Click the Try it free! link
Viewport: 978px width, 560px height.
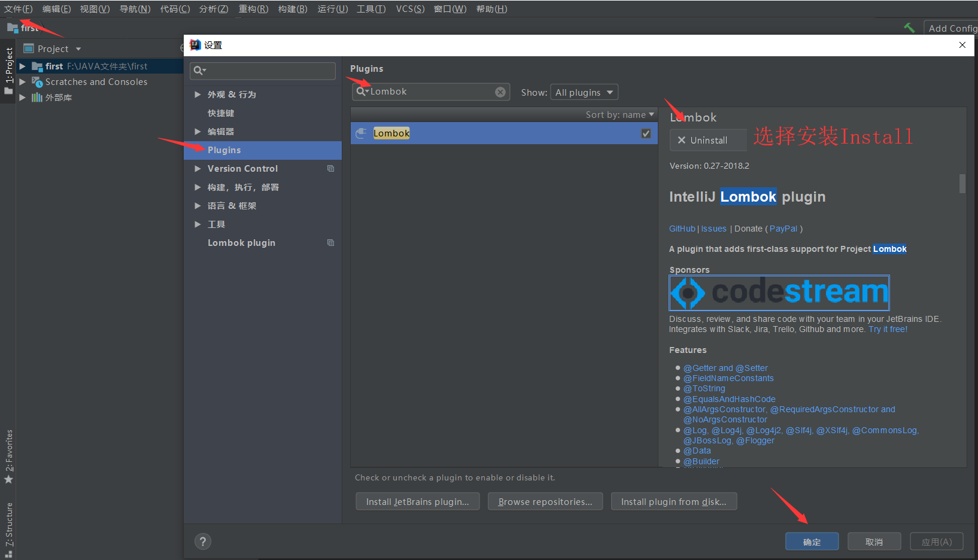click(888, 329)
